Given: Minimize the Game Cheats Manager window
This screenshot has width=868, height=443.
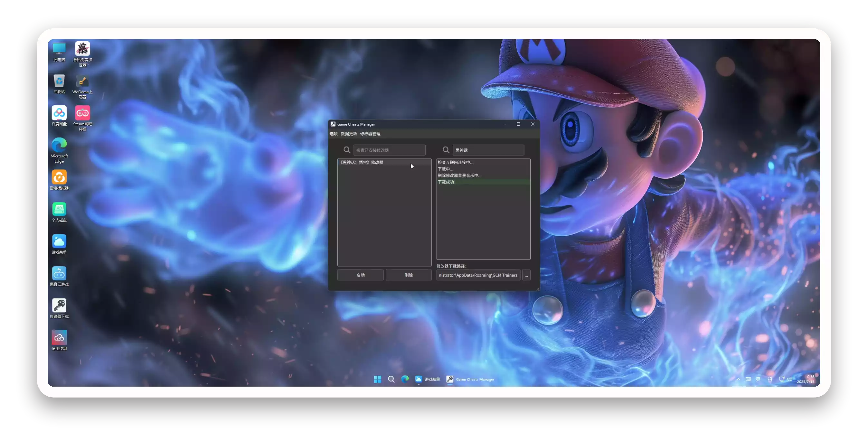Looking at the screenshot, I should click(504, 124).
